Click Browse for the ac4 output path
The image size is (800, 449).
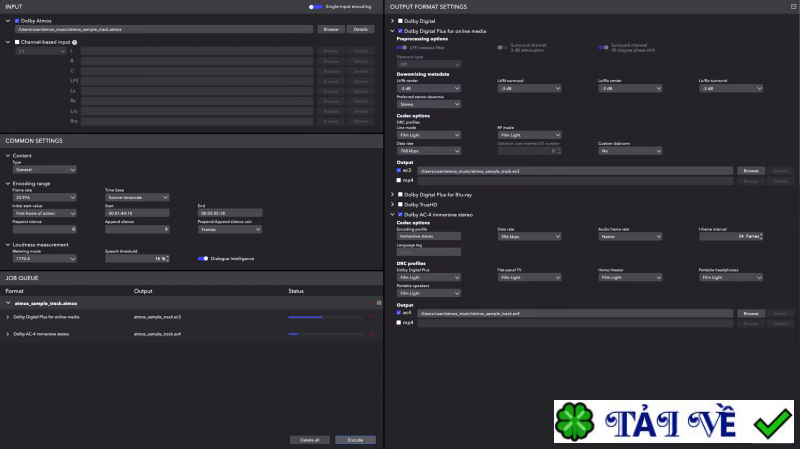[x=751, y=313]
